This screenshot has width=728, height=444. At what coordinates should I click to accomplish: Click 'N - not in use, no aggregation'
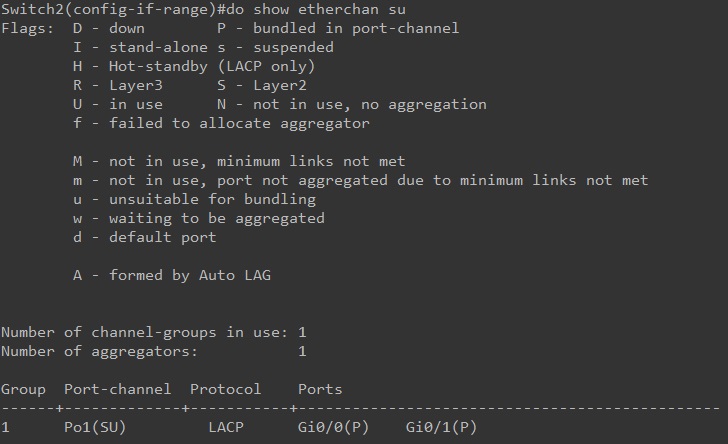pyautogui.click(x=352, y=104)
